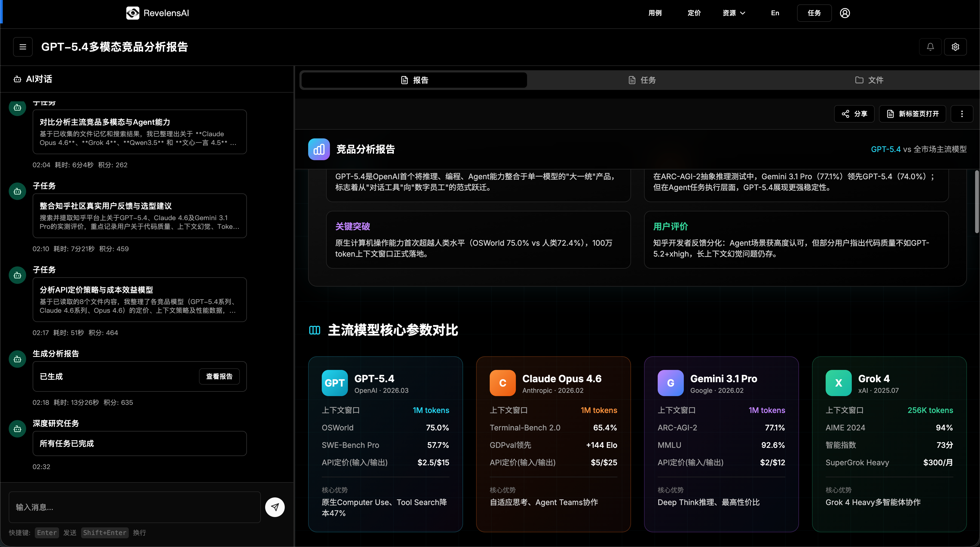Switch to the 文件 tab
The height and width of the screenshot is (547, 980).
point(869,80)
